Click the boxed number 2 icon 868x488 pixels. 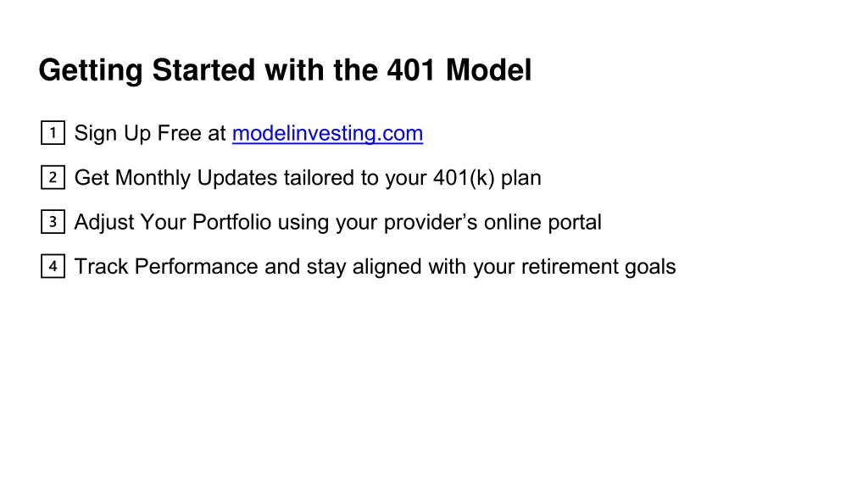click(53, 178)
